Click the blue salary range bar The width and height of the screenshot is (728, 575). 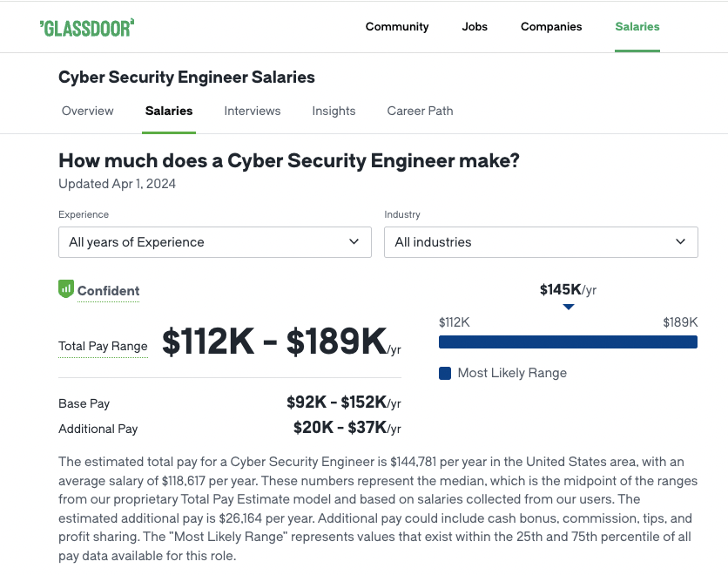tap(568, 342)
